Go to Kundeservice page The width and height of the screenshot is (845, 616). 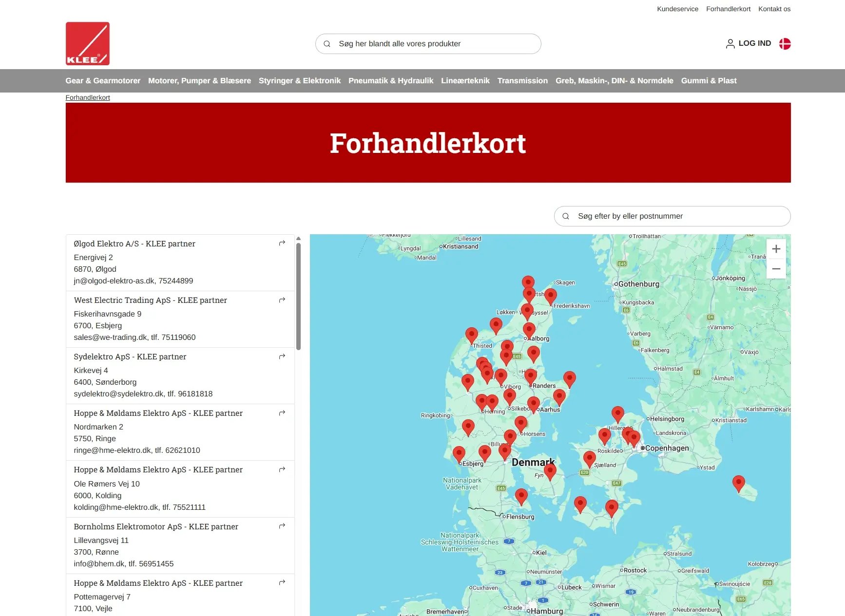(x=677, y=9)
